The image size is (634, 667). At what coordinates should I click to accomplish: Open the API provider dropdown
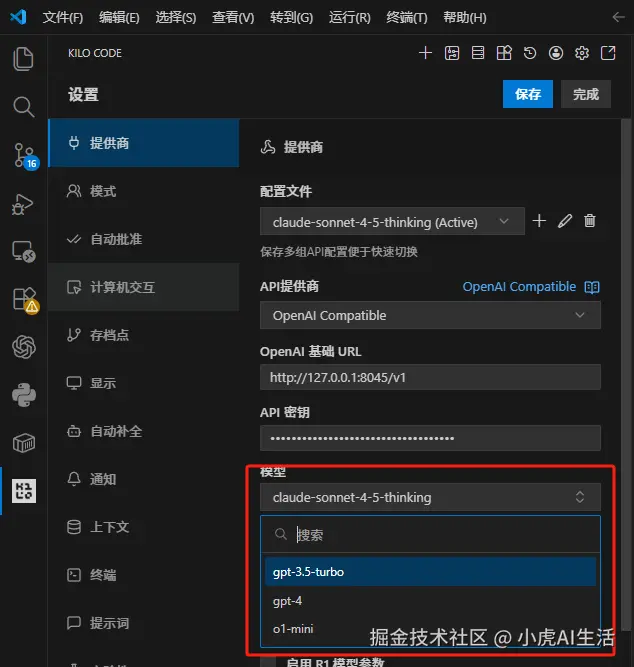(430, 315)
